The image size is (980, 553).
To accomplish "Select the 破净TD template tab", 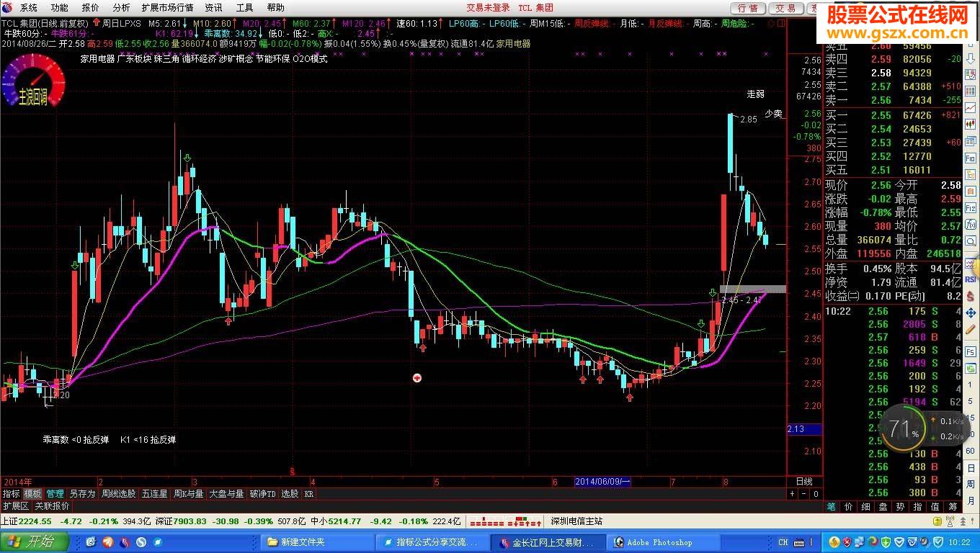I will (x=262, y=494).
